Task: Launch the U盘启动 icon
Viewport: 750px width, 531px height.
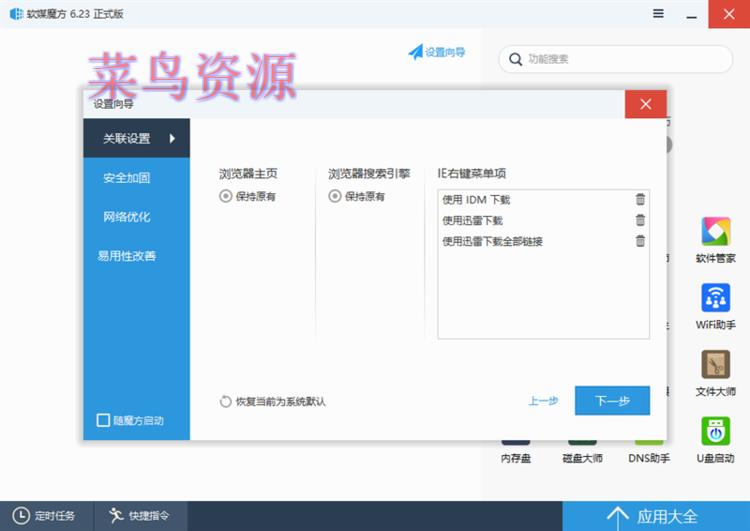Action: click(x=716, y=431)
